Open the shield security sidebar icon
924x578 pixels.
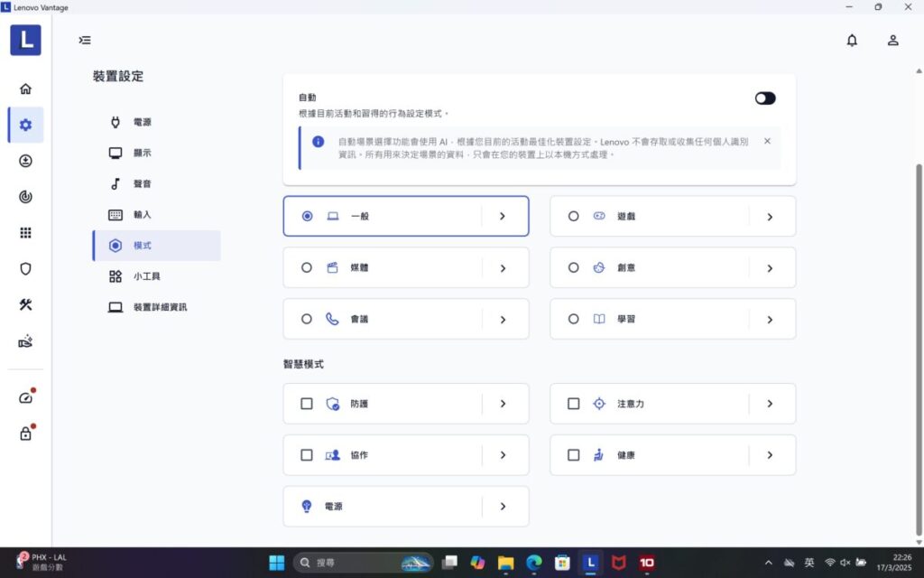(x=25, y=269)
